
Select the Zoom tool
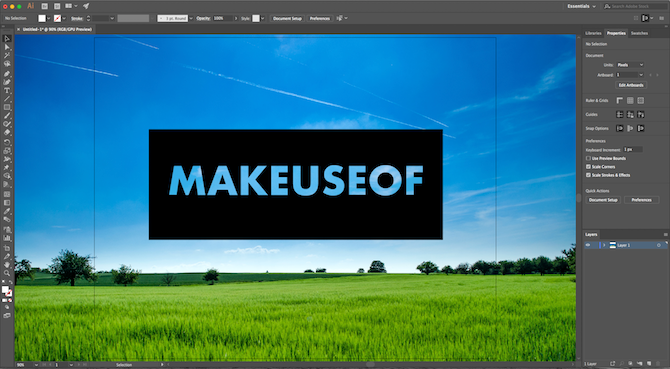click(x=7, y=273)
